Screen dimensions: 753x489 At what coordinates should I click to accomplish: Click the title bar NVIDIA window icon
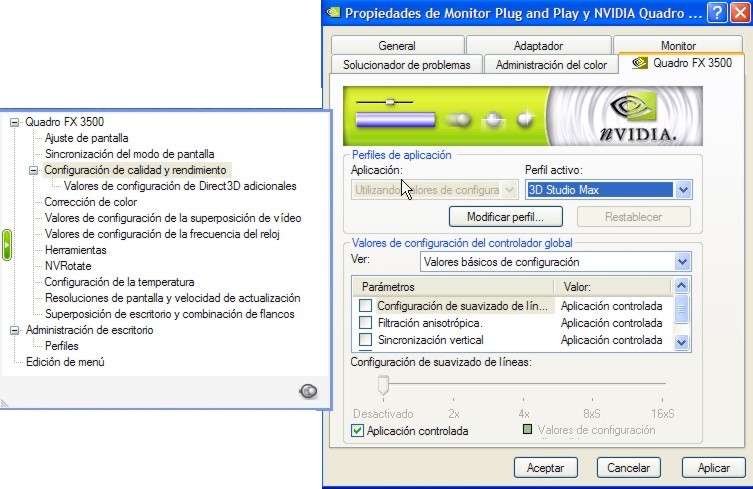pos(333,12)
